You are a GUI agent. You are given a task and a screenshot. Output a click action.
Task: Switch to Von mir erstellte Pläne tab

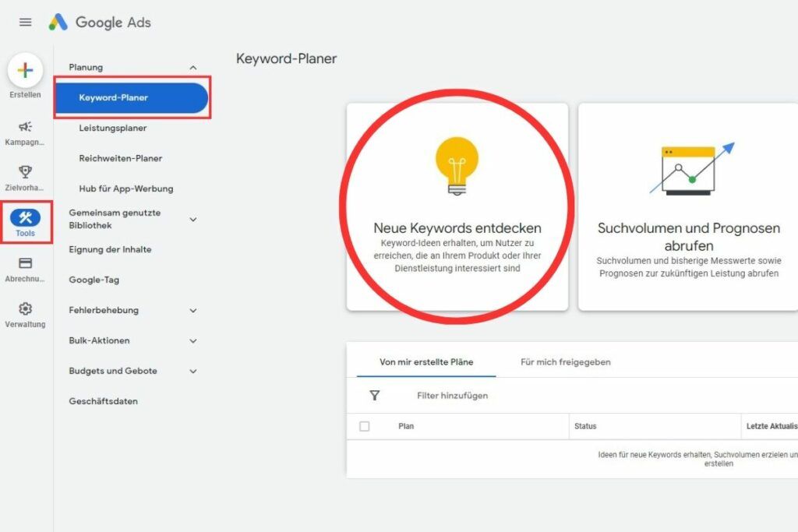pos(426,362)
